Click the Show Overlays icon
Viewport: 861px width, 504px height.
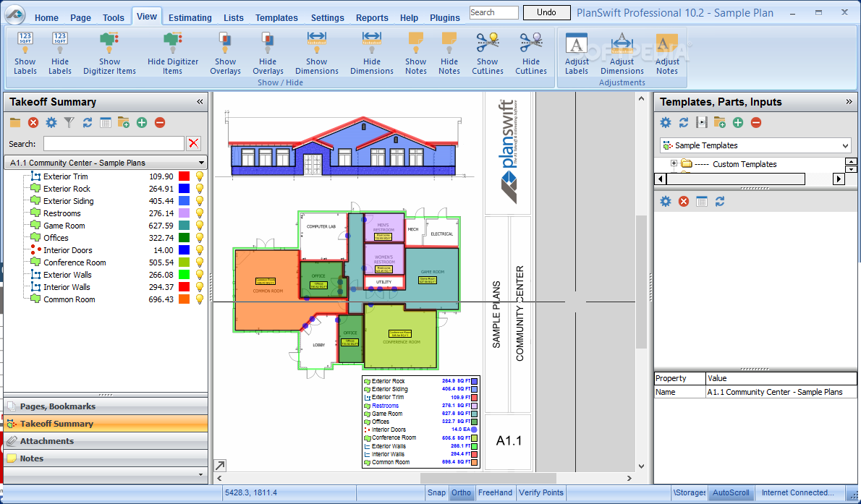[225, 43]
